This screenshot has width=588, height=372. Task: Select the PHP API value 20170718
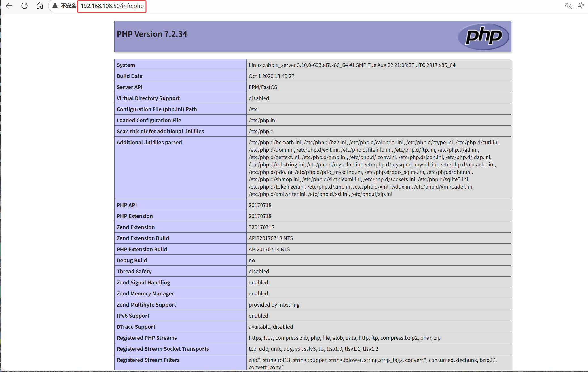pyautogui.click(x=260, y=205)
